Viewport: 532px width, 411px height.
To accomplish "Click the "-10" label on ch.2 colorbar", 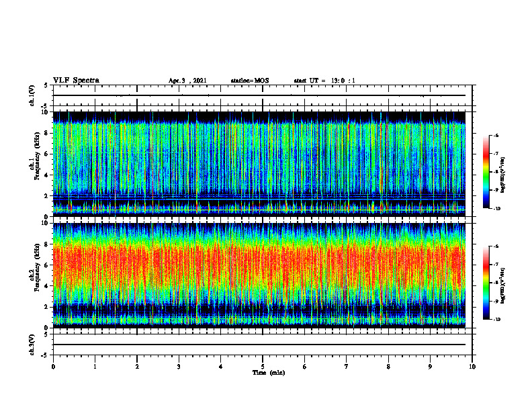I will [x=497, y=319].
